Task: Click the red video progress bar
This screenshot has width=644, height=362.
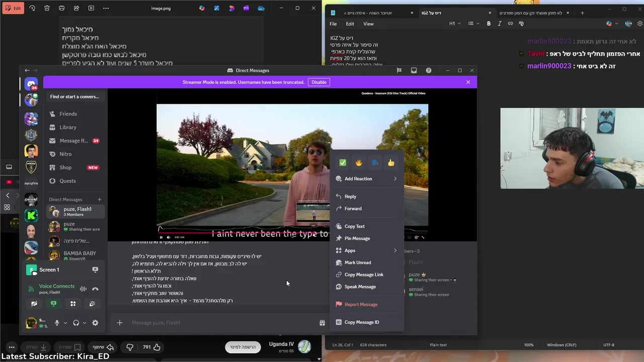Action: (235, 232)
